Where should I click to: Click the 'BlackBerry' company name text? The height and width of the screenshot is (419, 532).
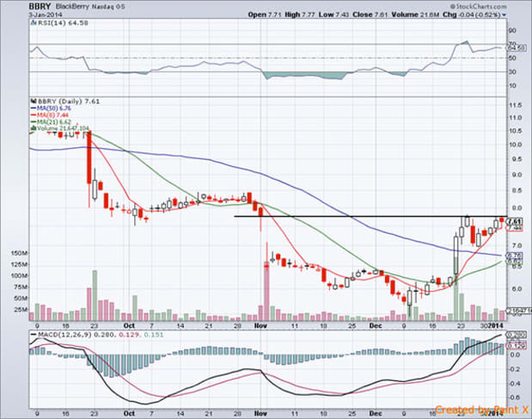coord(71,6)
